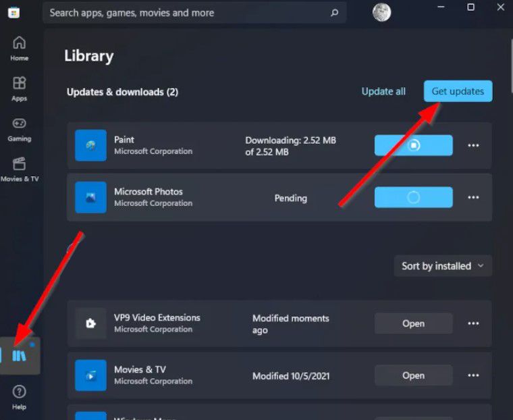Click the Paint app name
The image size is (513, 420).
click(x=124, y=140)
